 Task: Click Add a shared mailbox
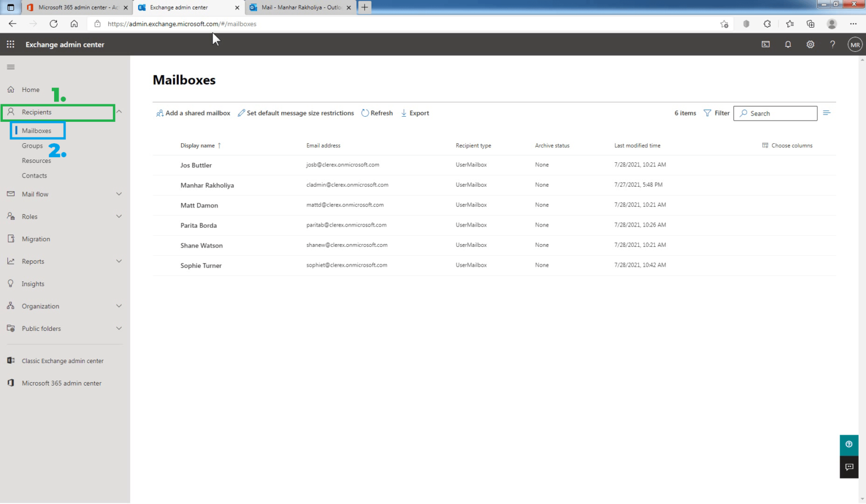193,113
